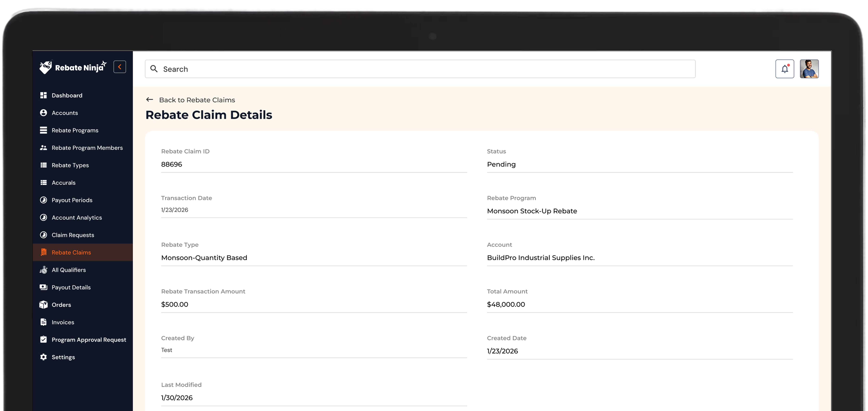Viewport: 868px width, 411px height.
Task: Open Rebate Programs section
Action: (83, 130)
